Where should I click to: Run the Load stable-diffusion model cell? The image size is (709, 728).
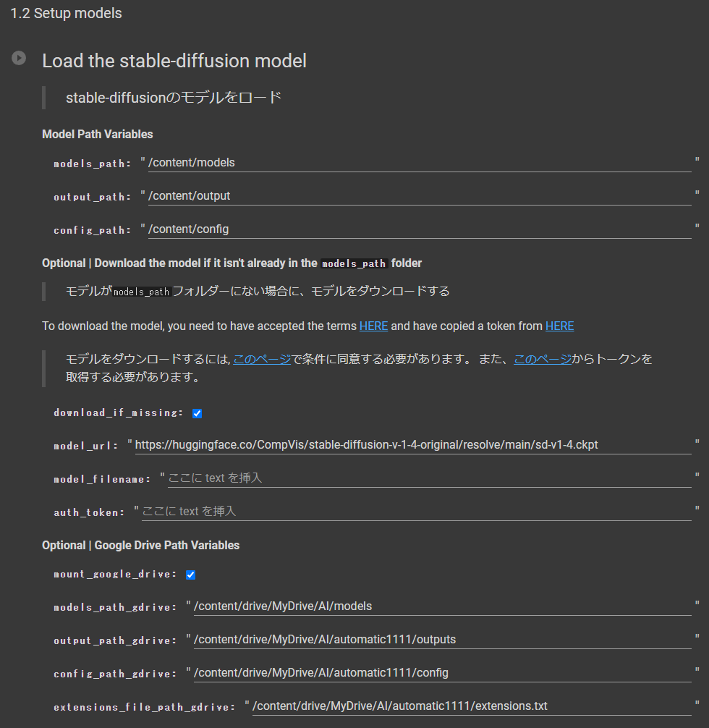19,58
